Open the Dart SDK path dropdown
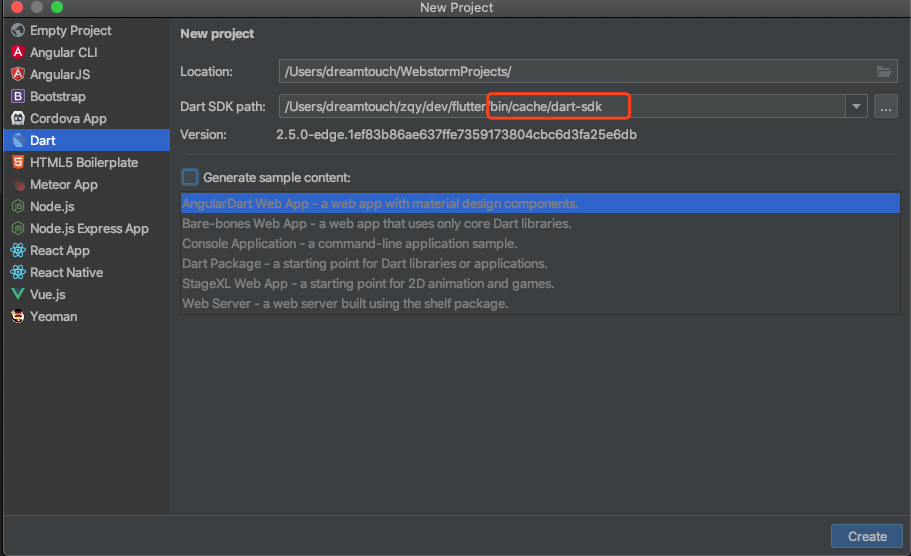This screenshot has height=556, width=911. point(856,106)
